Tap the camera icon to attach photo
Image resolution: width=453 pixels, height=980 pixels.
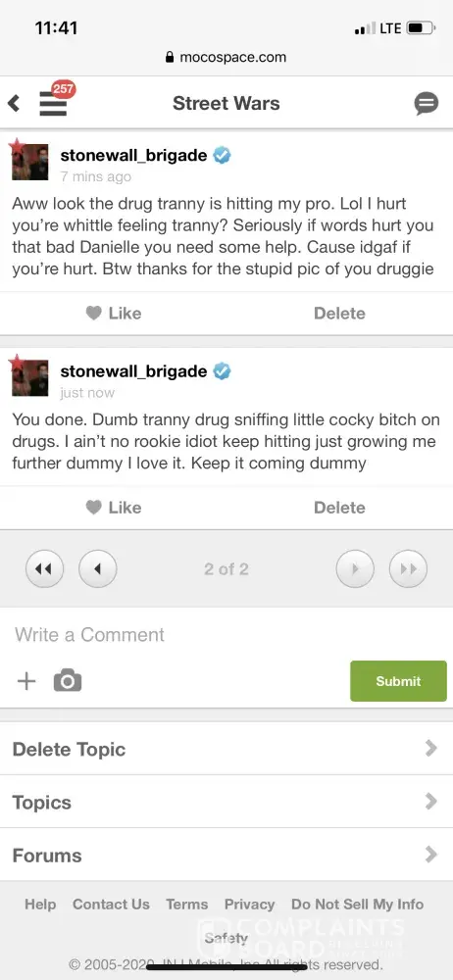pos(68,681)
